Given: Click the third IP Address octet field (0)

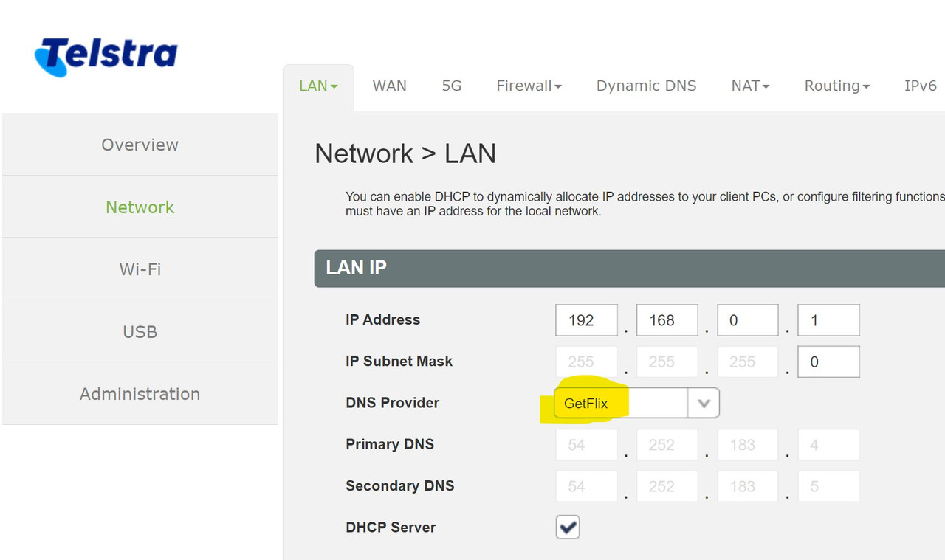Looking at the screenshot, I should click(747, 320).
